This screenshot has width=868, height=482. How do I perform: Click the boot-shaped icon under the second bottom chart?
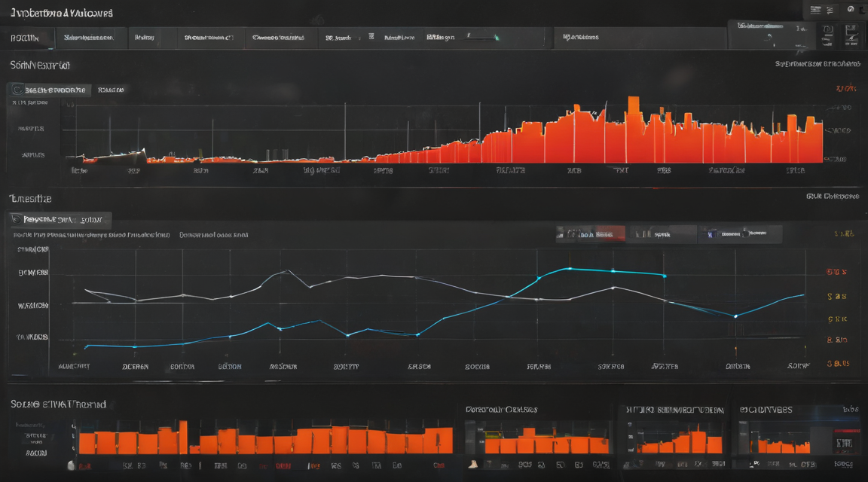pos(472,464)
